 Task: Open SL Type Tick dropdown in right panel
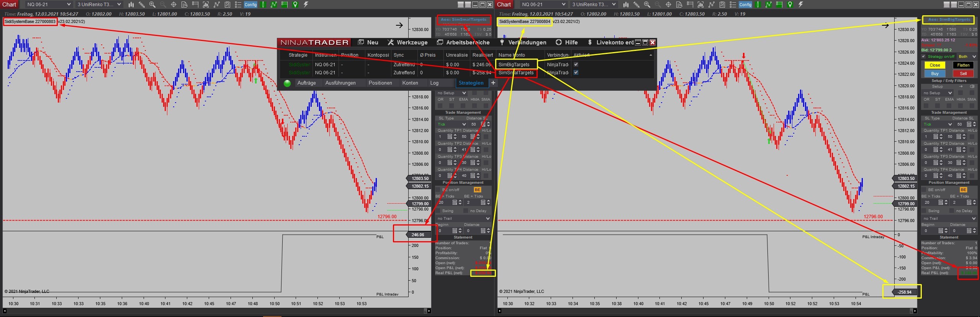pos(937,124)
